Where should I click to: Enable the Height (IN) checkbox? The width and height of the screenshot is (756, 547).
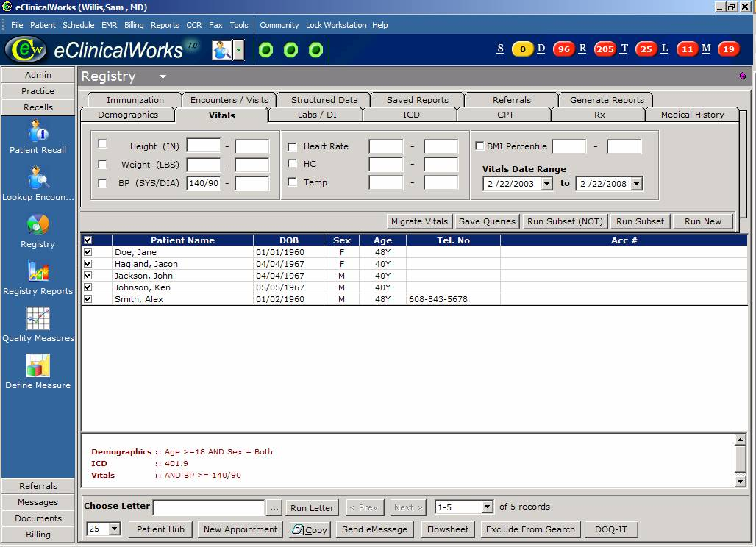[102, 143]
